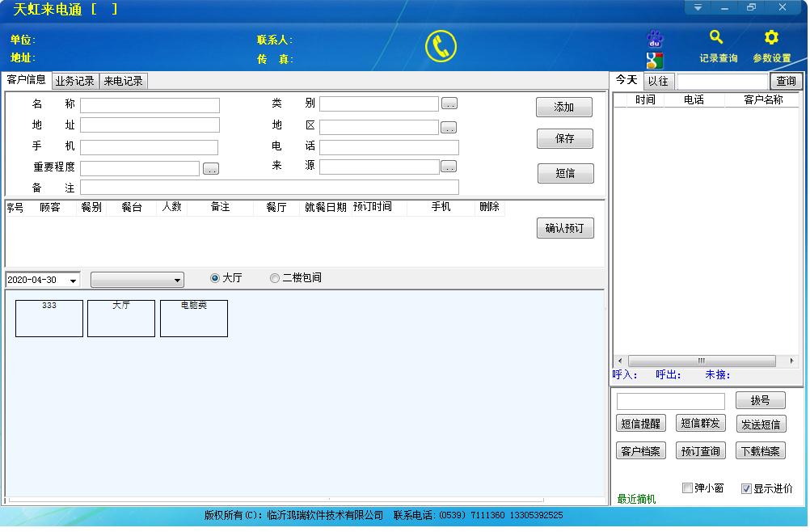Screen dimensions: 810x532
Task: Focus the search field beside 查询
Action: click(723, 81)
